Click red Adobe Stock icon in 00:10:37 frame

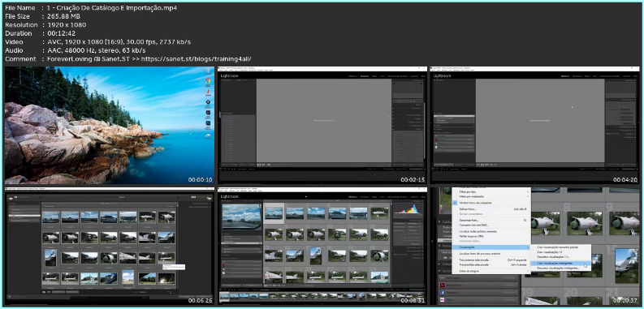pos(442,285)
